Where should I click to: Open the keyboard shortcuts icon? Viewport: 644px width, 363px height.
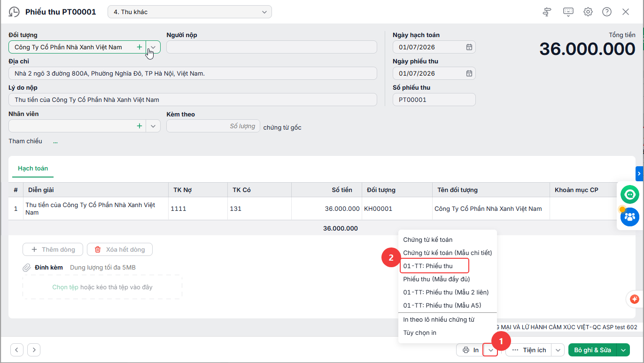pyautogui.click(x=568, y=12)
